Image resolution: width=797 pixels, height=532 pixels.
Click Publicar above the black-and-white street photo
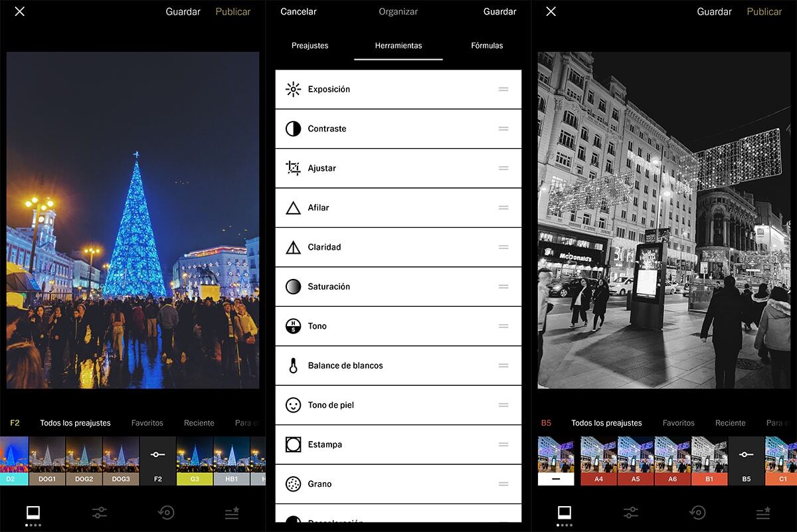[764, 11]
